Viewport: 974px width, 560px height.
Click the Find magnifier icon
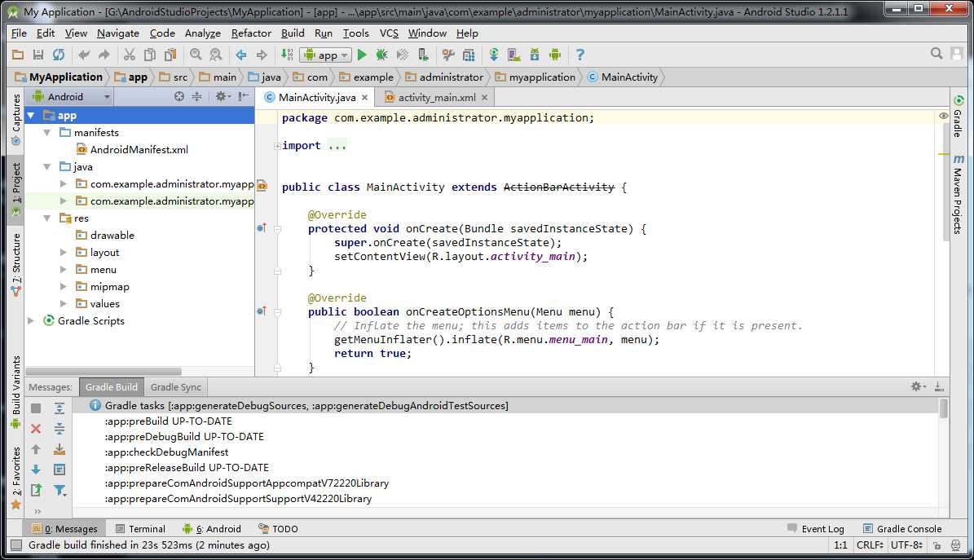[x=196, y=55]
